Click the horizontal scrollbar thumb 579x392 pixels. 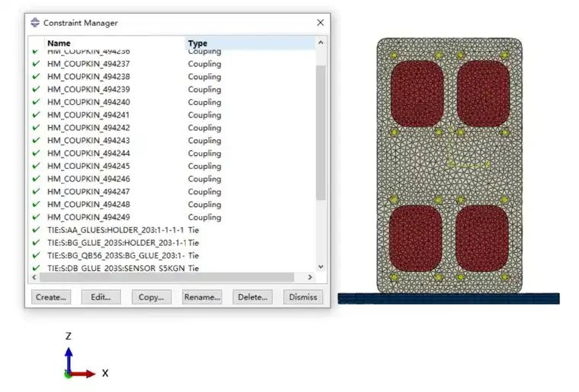(167, 277)
